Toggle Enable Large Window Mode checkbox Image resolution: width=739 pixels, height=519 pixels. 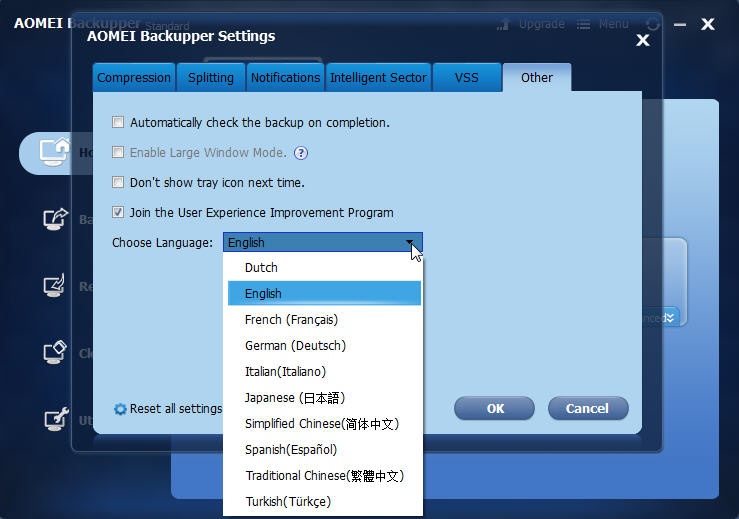pos(118,152)
